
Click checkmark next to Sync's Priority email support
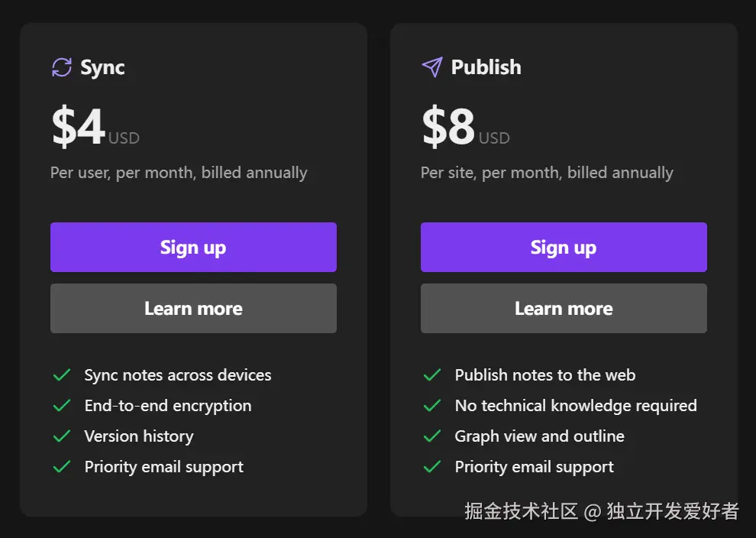coord(62,467)
